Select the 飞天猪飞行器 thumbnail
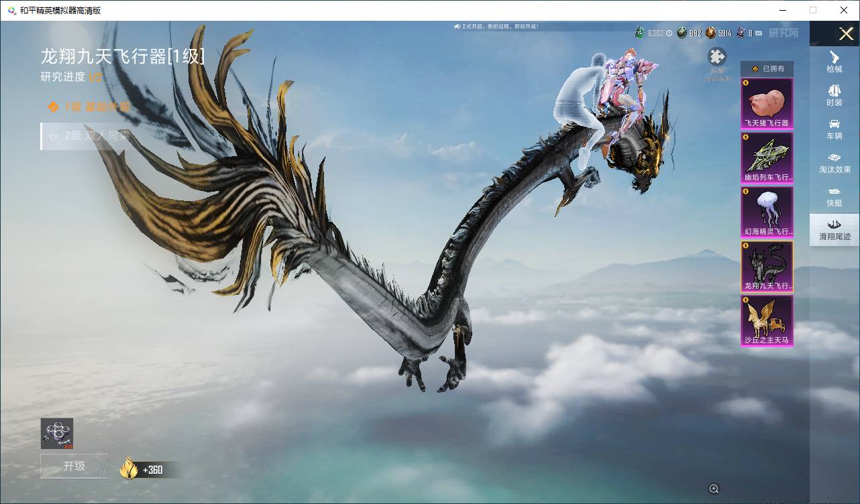Image resolution: width=860 pixels, height=504 pixels. pos(767,103)
